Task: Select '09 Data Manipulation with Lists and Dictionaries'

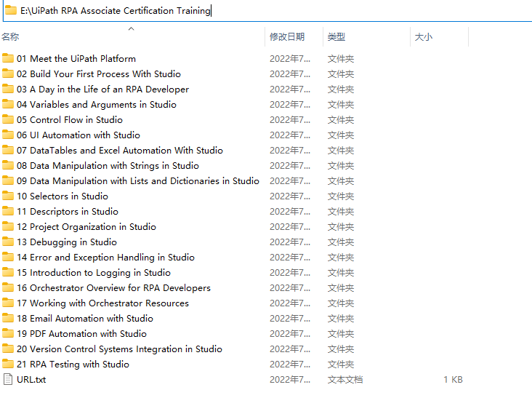Action: point(138,180)
